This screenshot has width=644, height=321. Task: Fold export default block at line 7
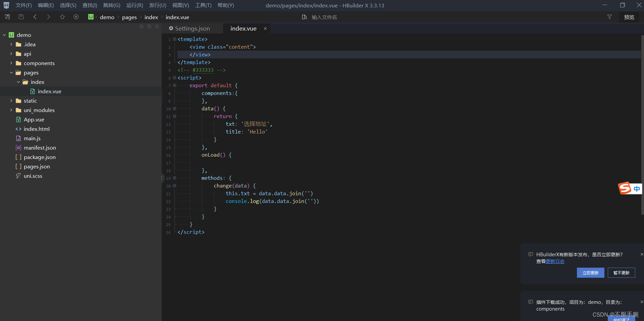(174, 86)
